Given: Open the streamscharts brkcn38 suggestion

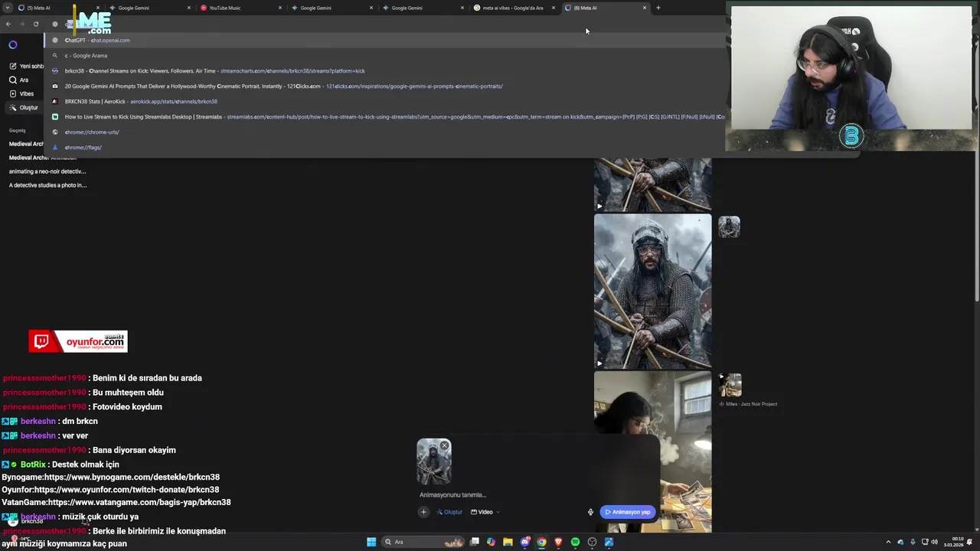Looking at the screenshot, I should click(384, 70).
